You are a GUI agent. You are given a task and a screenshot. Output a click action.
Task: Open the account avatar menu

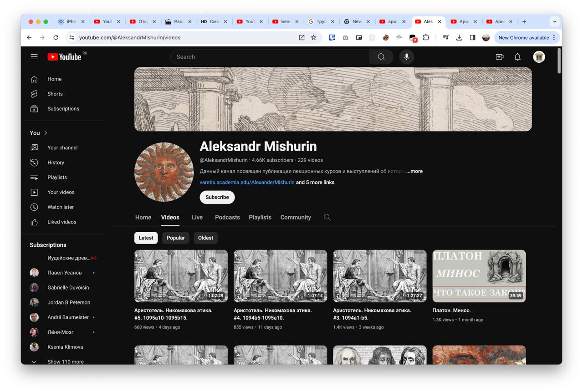[x=539, y=57]
